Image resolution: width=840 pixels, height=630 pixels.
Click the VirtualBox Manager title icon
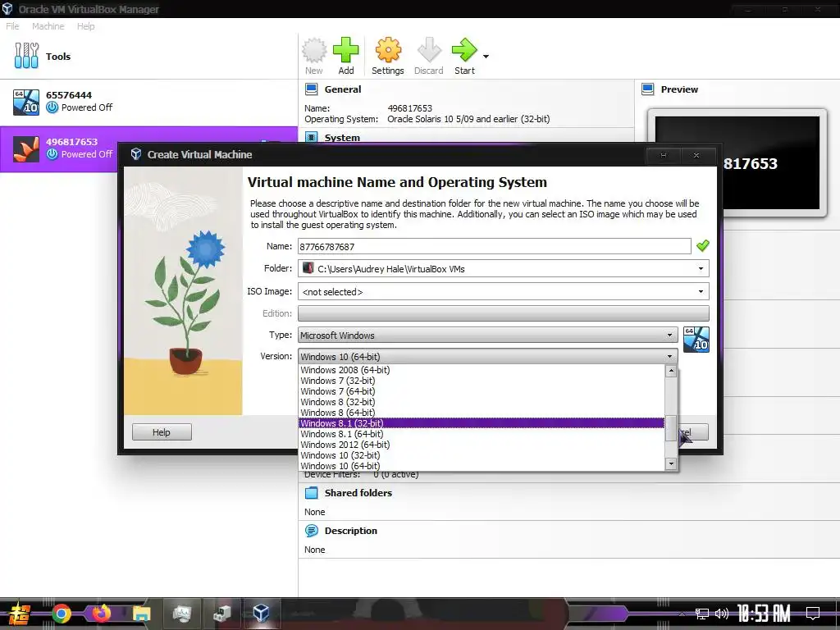pos(7,8)
